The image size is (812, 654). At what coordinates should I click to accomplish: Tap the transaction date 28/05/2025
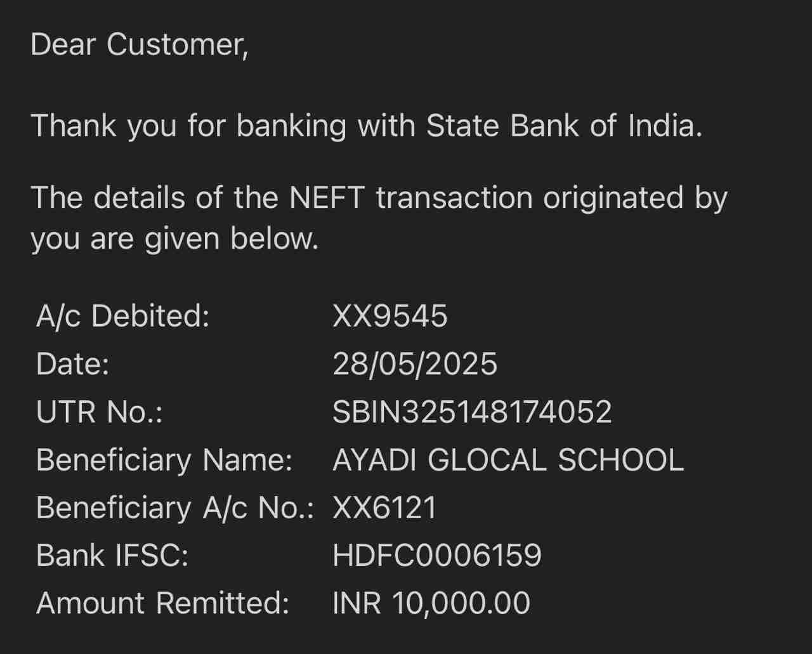pos(415,364)
